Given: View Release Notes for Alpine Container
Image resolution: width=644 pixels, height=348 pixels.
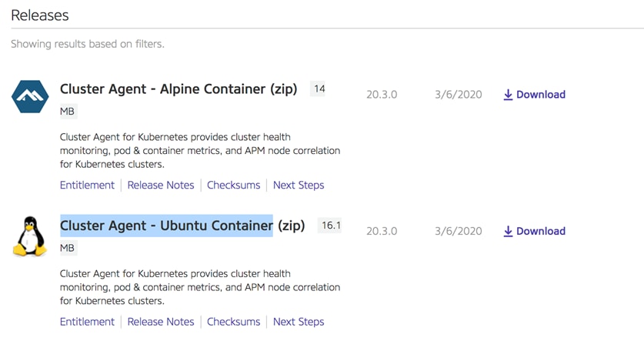Looking at the screenshot, I should (x=161, y=186).
